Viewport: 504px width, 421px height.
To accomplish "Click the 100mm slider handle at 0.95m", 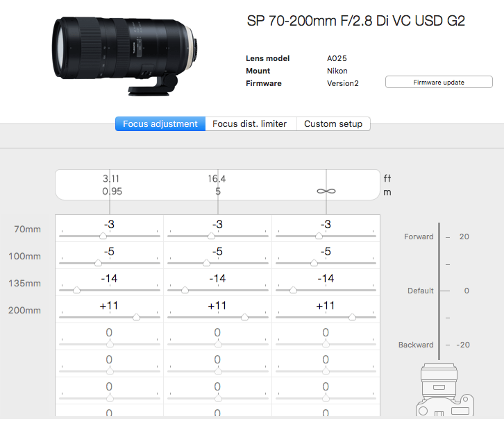I will pos(98,264).
